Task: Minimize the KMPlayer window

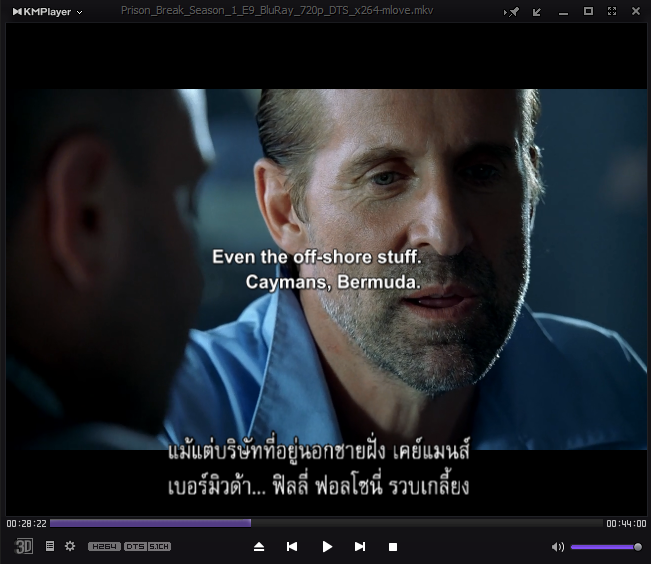Action: 563,12
